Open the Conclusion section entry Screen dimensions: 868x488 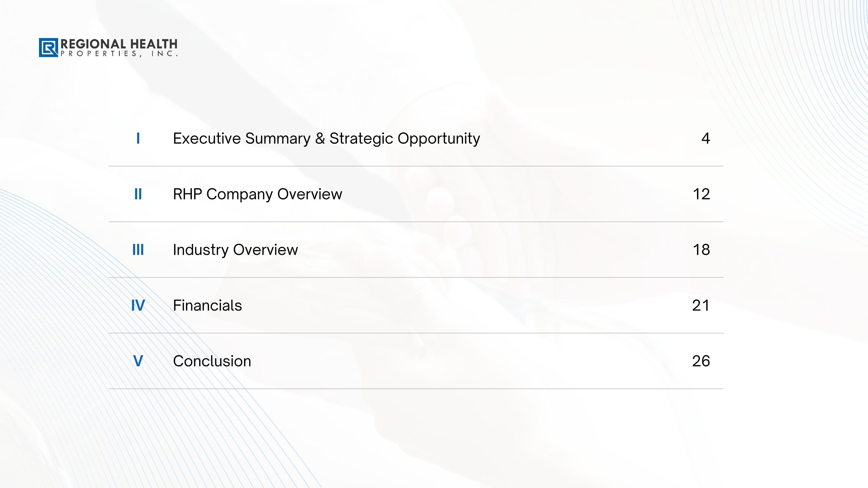click(212, 361)
